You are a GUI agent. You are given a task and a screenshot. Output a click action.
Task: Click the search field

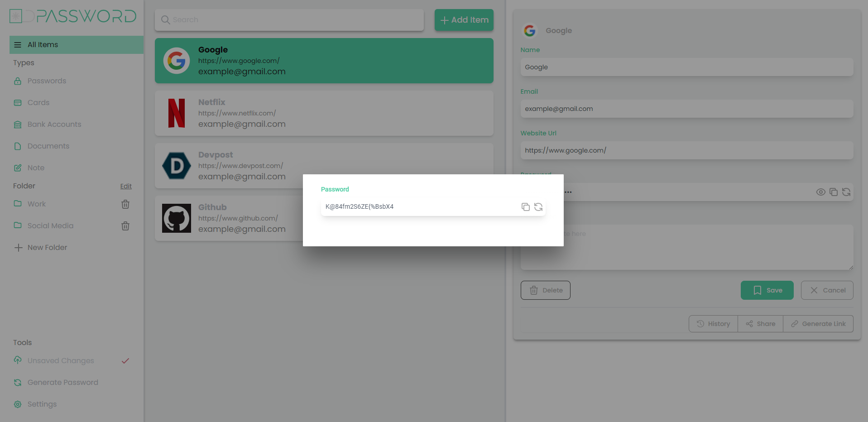[289, 20]
